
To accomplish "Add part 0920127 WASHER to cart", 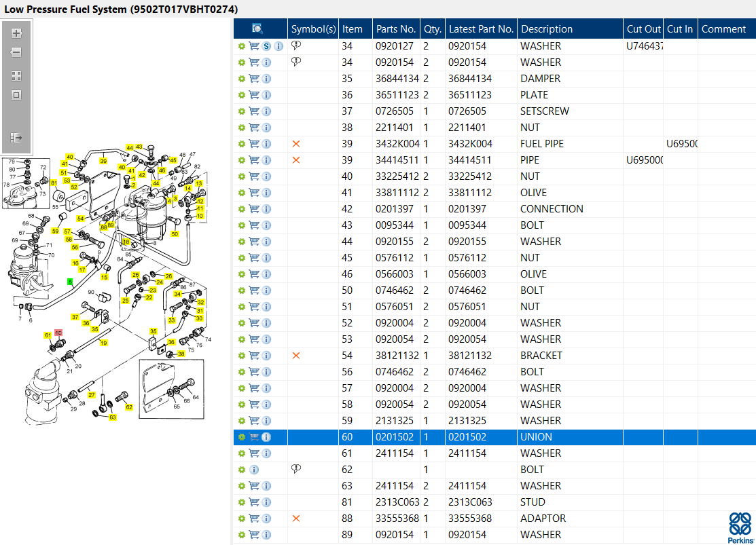I will coord(254,46).
